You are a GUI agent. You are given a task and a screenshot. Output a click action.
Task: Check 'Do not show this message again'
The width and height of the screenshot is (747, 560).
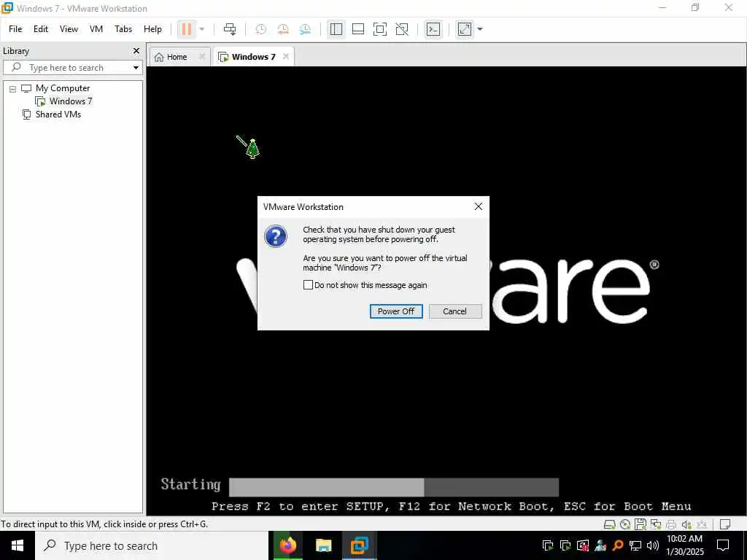click(309, 285)
